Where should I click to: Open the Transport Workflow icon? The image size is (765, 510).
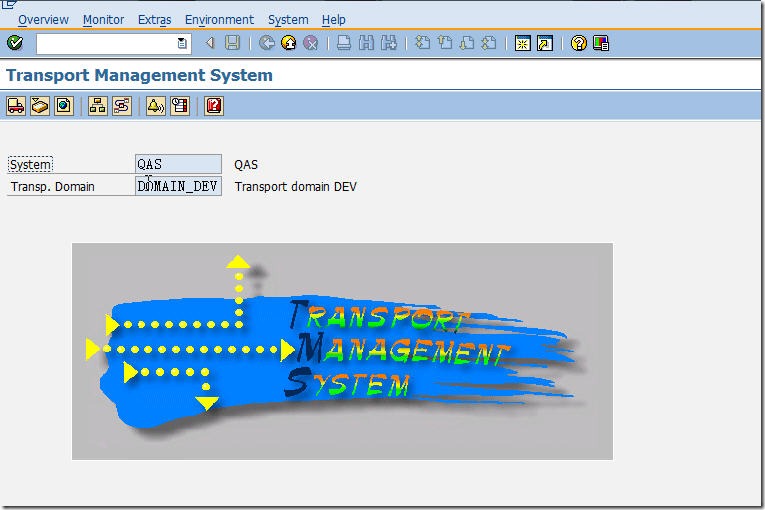122,106
